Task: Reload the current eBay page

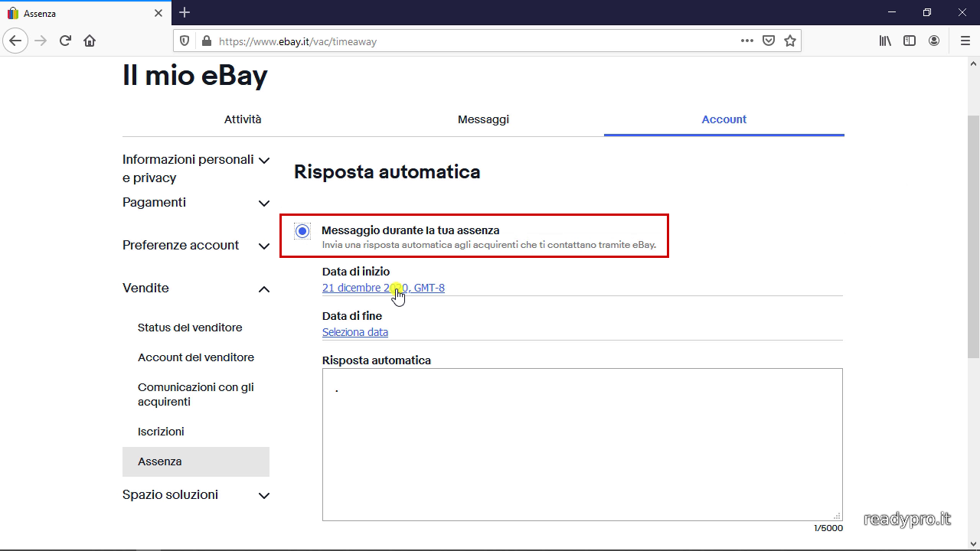Action: [65, 41]
